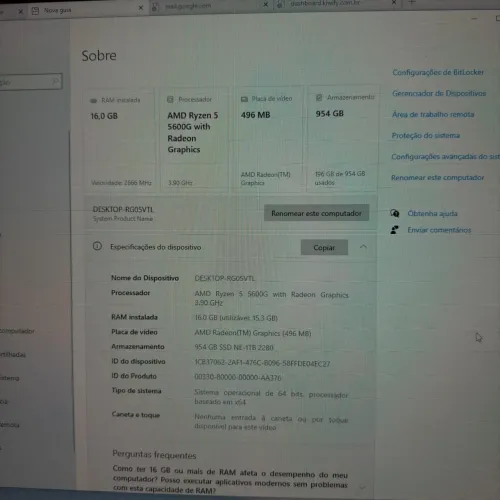Click the Sobre page title
This screenshot has height=500, width=500.
coord(99,56)
